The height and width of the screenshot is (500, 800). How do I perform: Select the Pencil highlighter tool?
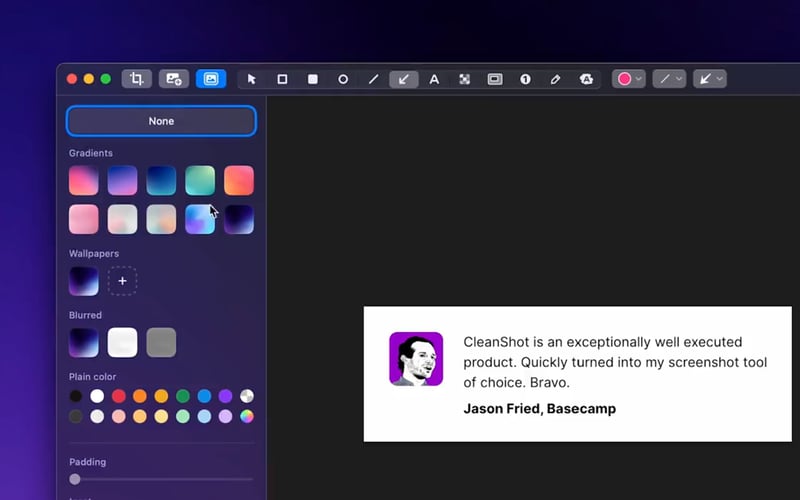[x=556, y=79]
